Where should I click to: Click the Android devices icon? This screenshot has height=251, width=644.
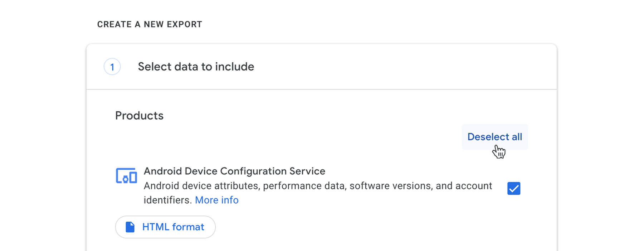pyautogui.click(x=126, y=175)
